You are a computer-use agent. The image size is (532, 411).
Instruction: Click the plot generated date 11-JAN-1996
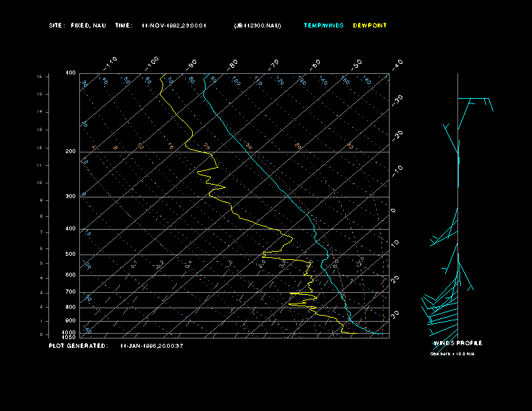click(x=151, y=346)
